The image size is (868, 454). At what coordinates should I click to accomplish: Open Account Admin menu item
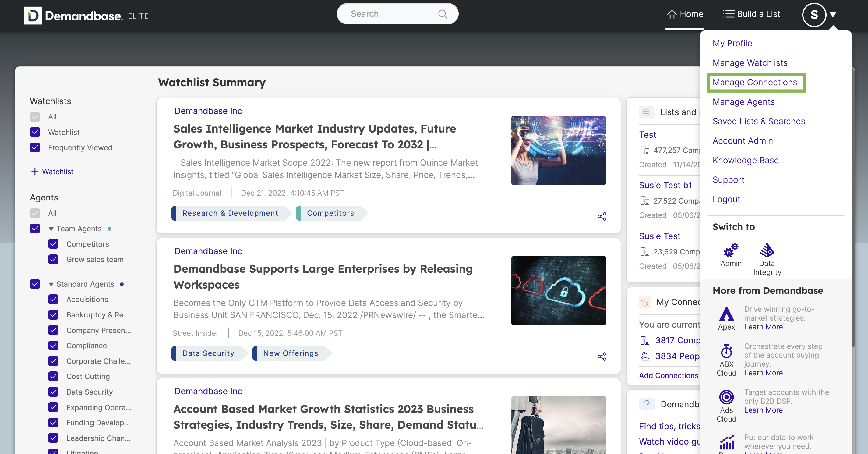point(743,141)
